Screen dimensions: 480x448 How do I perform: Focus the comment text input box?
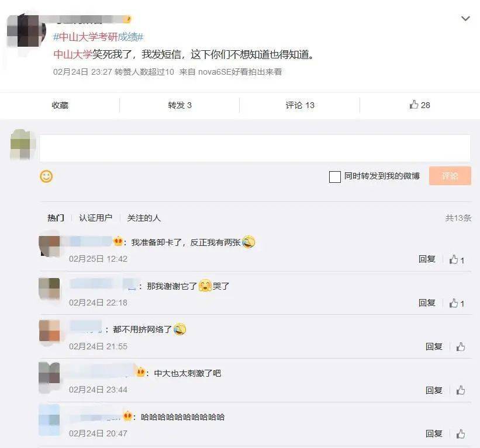pyautogui.click(x=255, y=148)
